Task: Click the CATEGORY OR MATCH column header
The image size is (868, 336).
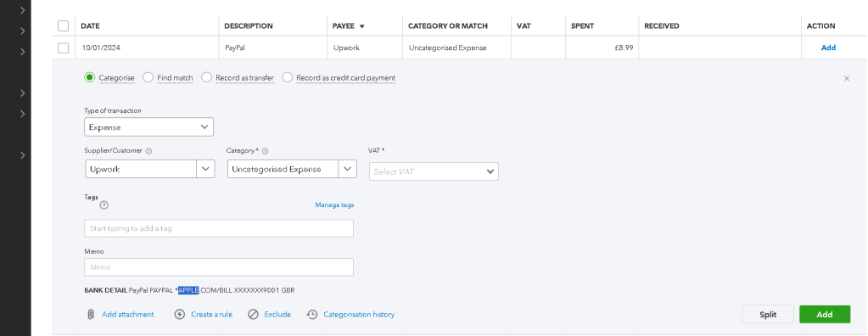Action: click(x=448, y=26)
